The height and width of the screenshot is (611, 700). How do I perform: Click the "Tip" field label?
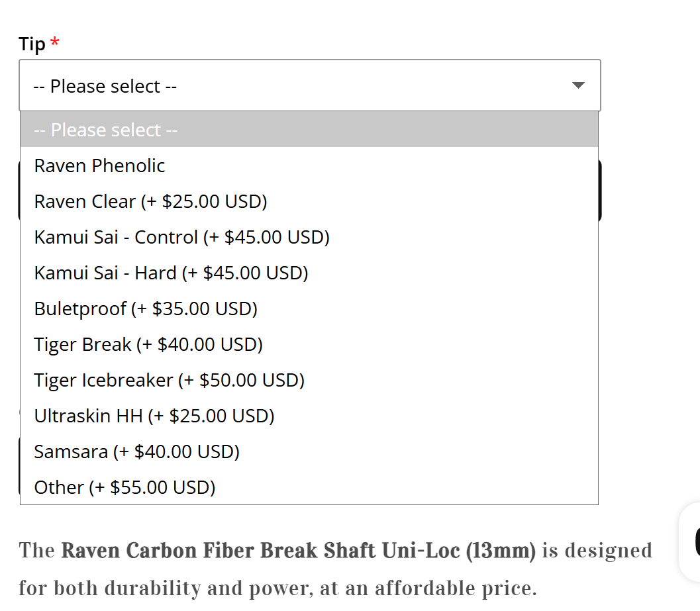tap(32, 44)
